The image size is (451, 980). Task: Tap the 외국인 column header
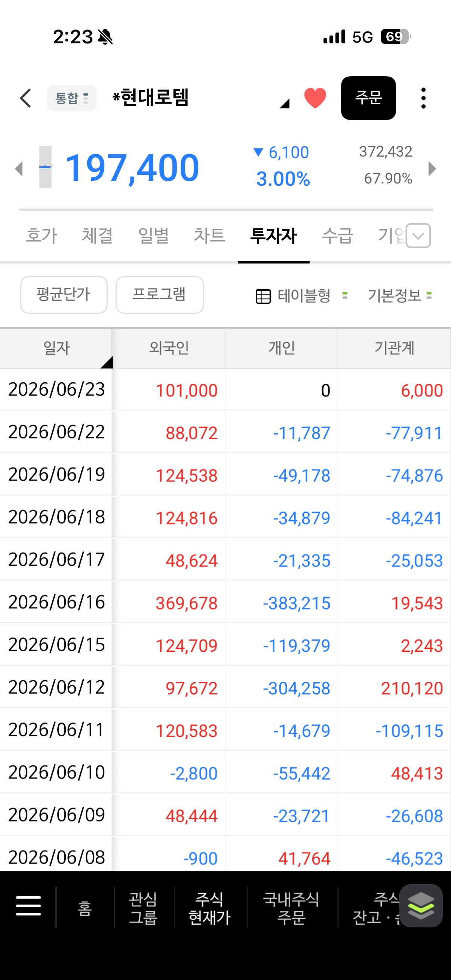coord(169,348)
